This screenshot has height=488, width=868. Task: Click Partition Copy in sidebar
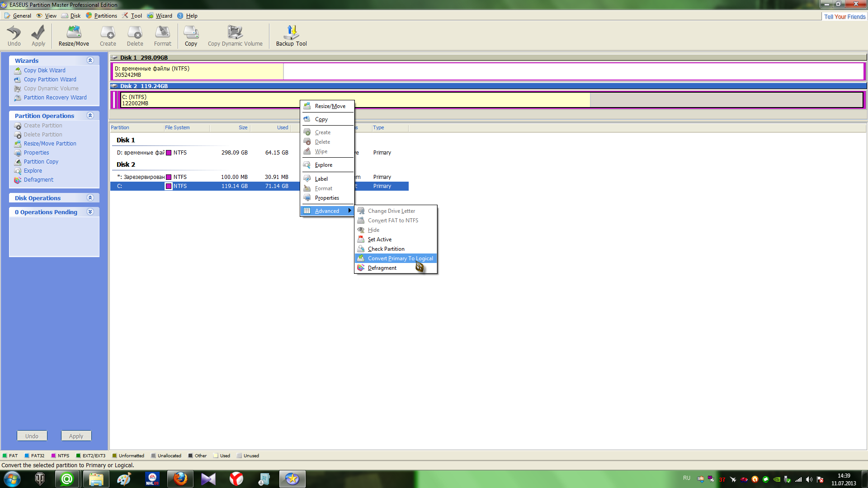coord(41,162)
